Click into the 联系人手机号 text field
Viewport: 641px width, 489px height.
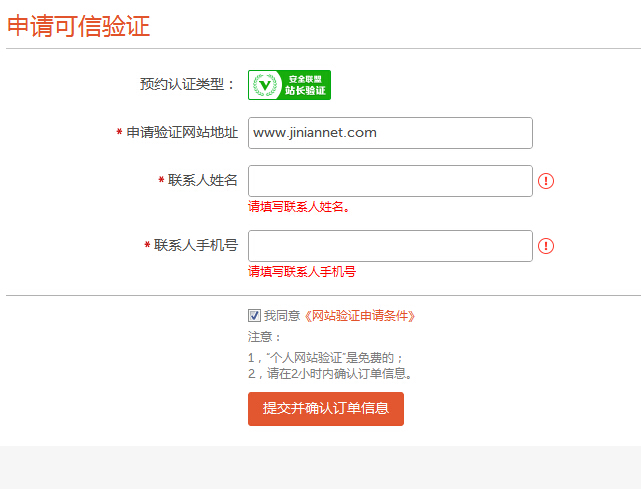(x=390, y=246)
